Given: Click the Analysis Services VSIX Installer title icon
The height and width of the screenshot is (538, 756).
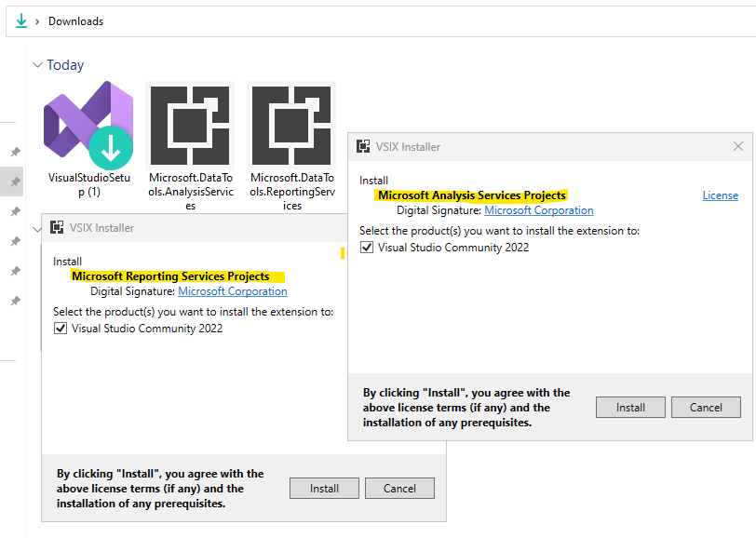Looking at the screenshot, I should click(363, 146).
